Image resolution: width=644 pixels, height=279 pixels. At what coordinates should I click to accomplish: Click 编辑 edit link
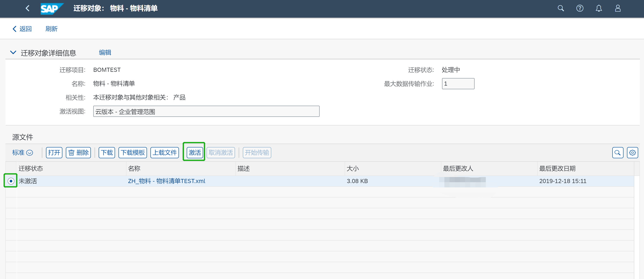[105, 52]
